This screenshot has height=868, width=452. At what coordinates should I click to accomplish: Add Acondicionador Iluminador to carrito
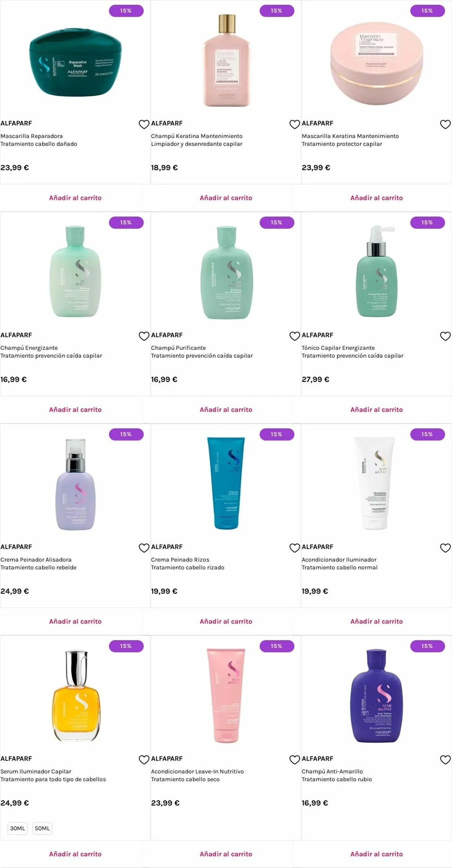376,621
